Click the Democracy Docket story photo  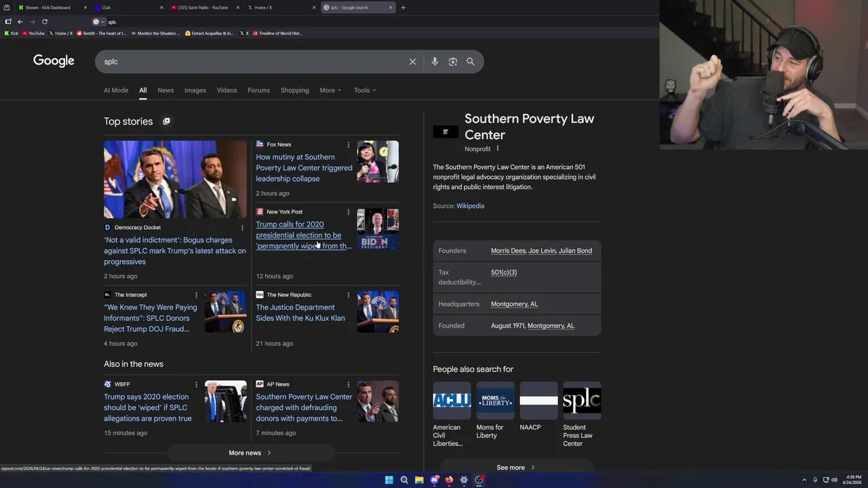tap(175, 180)
